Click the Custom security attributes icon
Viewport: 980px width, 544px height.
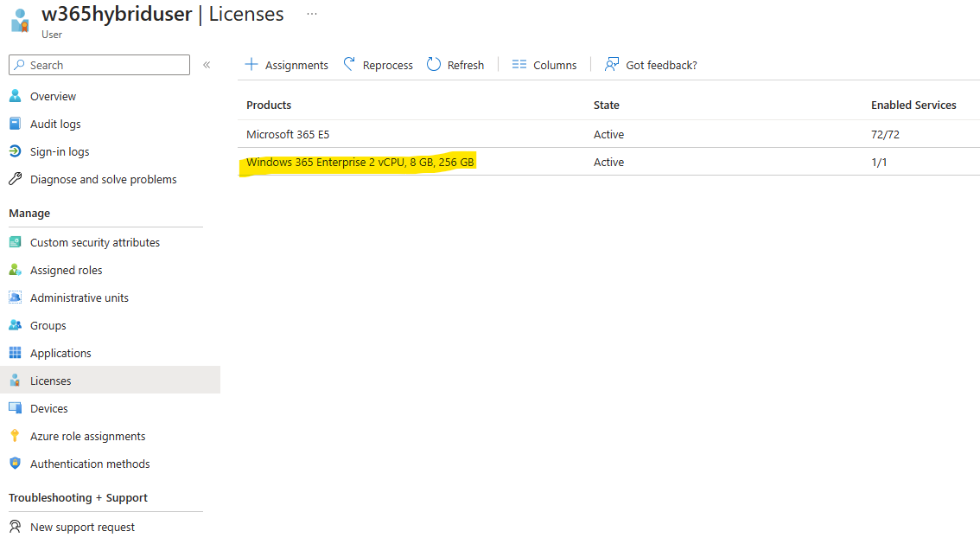point(15,242)
